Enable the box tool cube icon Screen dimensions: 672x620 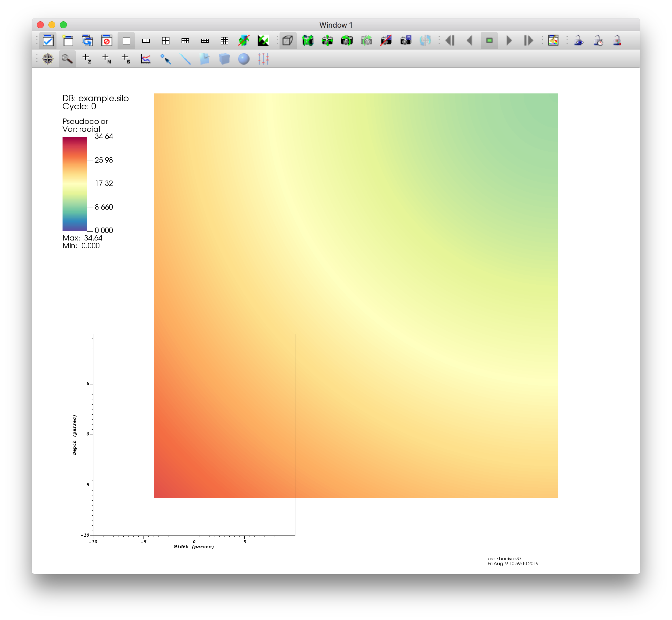(x=224, y=59)
